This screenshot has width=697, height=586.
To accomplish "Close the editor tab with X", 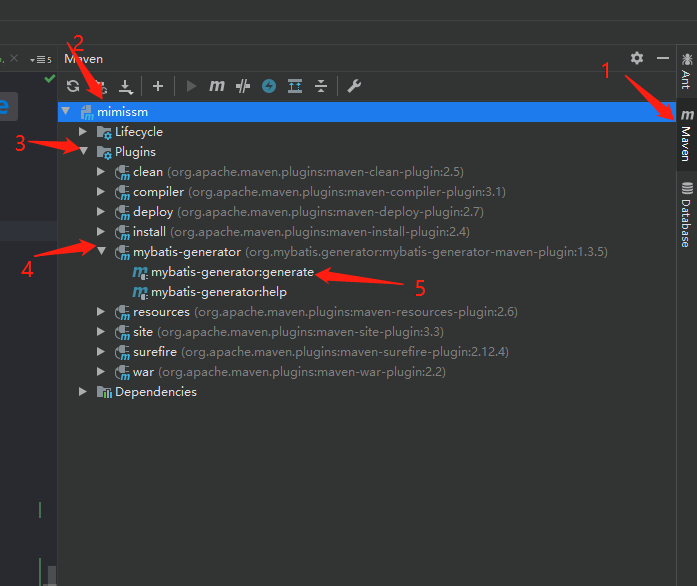I will coord(14,58).
